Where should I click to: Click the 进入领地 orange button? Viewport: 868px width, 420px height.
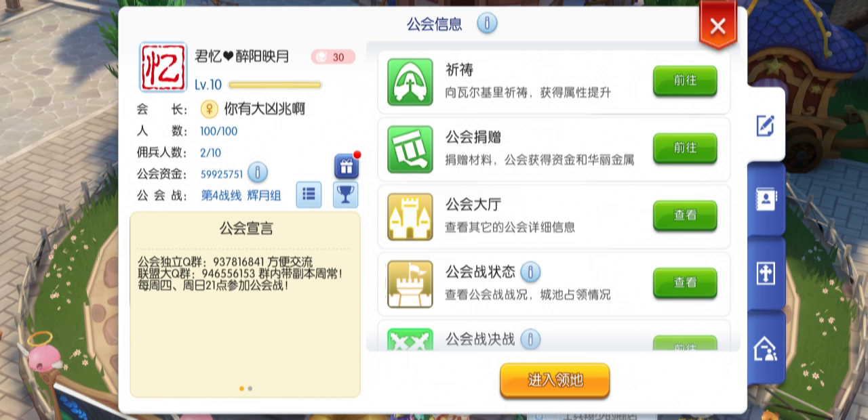pyautogui.click(x=555, y=380)
